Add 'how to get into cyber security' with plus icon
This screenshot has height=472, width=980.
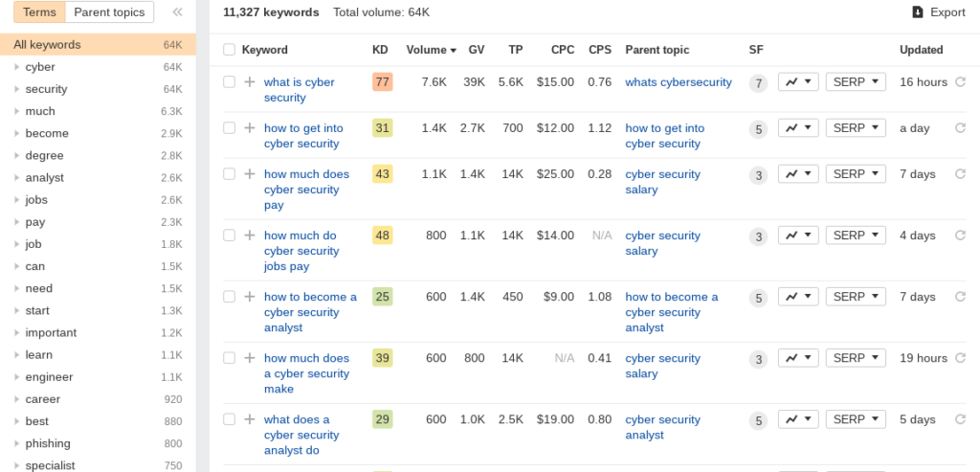tap(250, 128)
